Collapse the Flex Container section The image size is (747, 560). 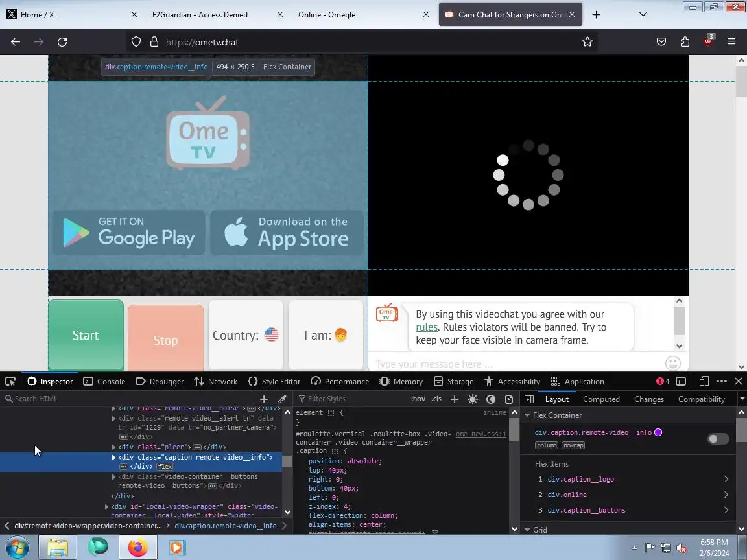(x=527, y=415)
